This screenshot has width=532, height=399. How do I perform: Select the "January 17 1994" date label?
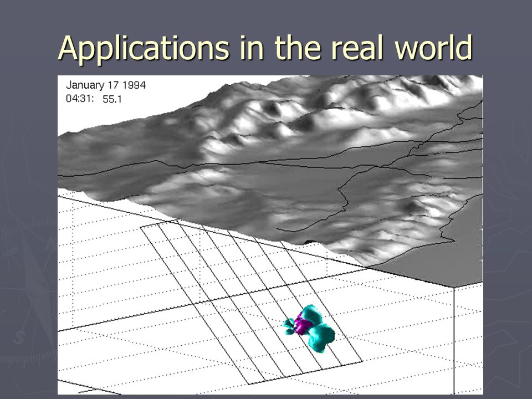(x=106, y=85)
